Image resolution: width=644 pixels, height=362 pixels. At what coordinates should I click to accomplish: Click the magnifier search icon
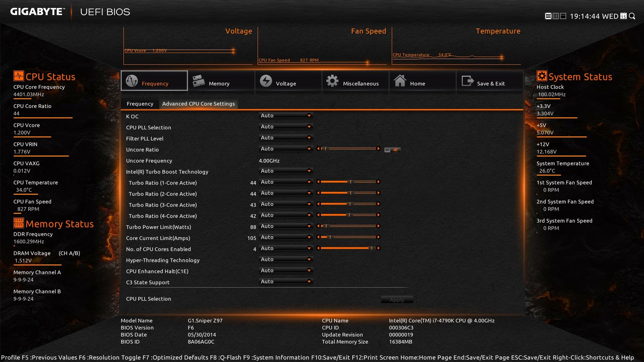(632, 16)
